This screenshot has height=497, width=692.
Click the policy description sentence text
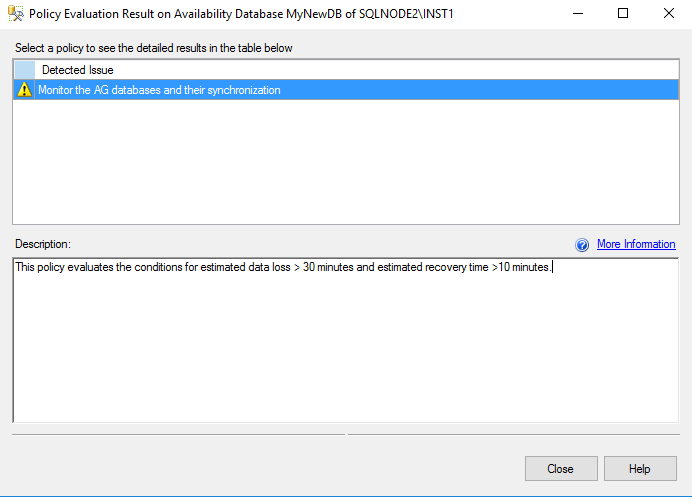pos(280,267)
